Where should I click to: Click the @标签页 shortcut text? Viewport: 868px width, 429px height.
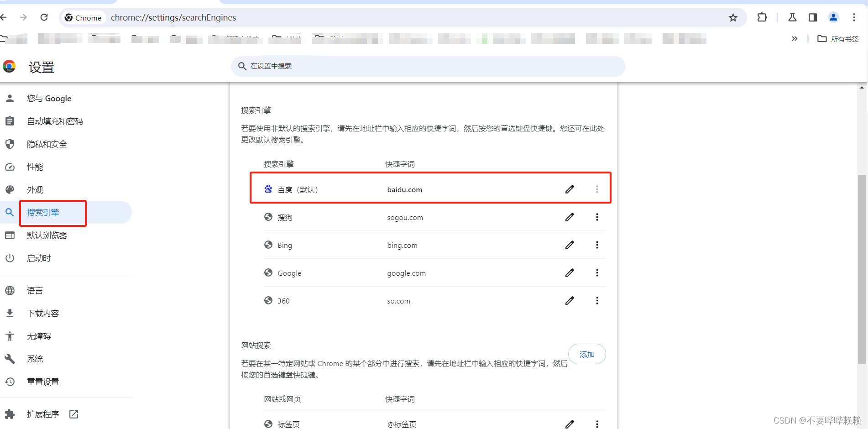(402, 424)
